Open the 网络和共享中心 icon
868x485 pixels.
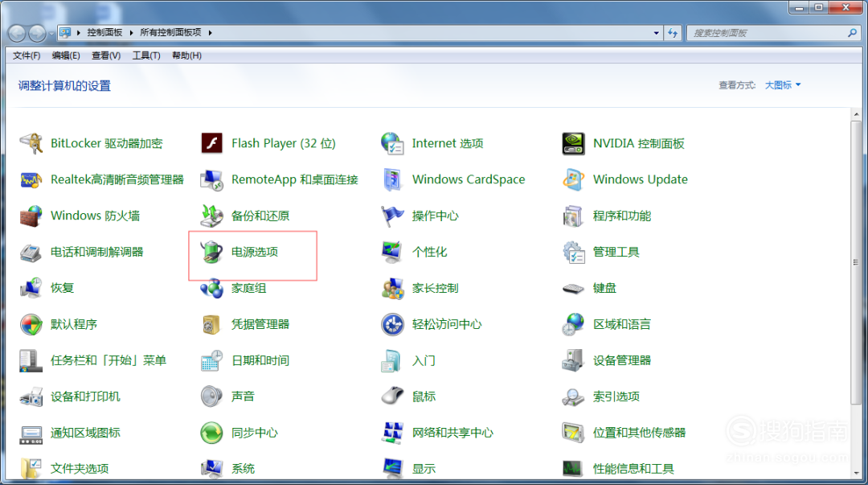pos(392,433)
